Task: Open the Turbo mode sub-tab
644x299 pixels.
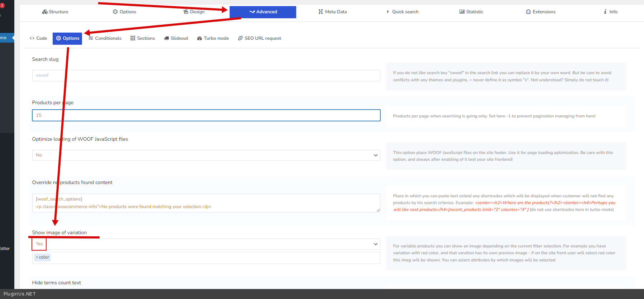Action: click(x=213, y=38)
